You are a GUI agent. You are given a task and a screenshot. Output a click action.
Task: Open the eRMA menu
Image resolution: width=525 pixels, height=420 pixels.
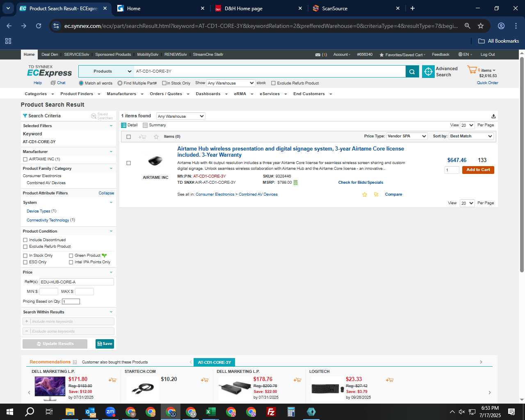tap(243, 94)
